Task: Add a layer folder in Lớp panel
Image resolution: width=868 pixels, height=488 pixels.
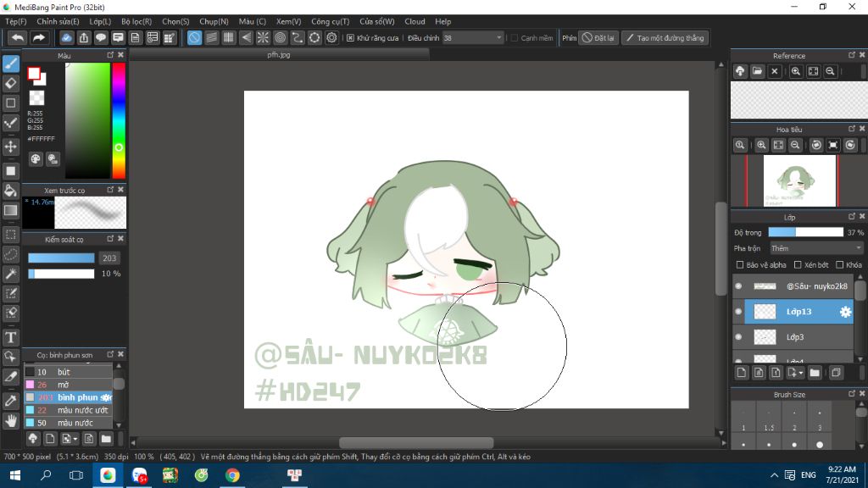Action: click(815, 373)
